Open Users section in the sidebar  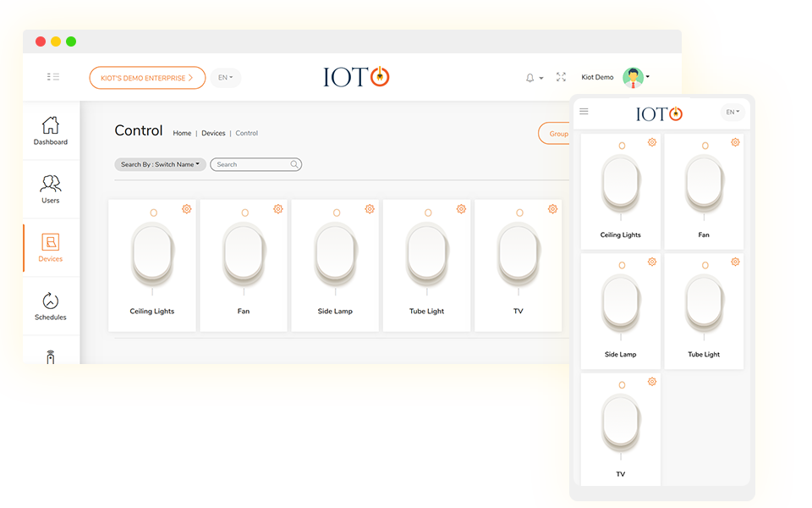pos(51,190)
